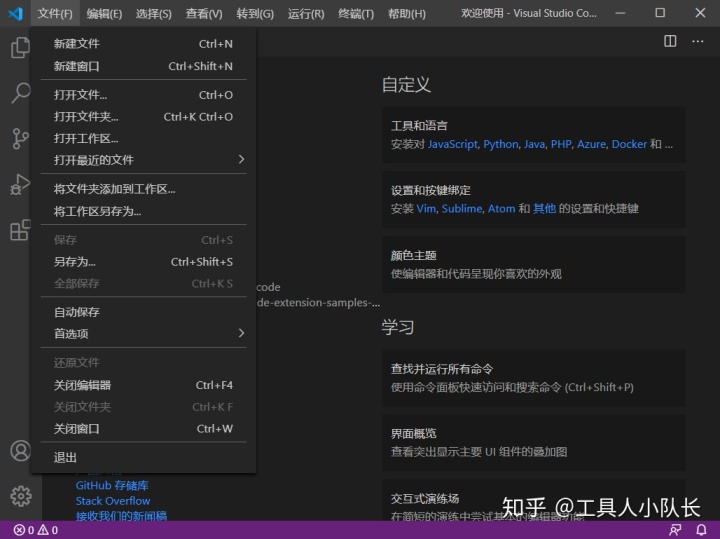Image resolution: width=720 pixels, height=539 pixels.
Task: Click the Atom keybinding link
Action: click(x=501, y=209)
